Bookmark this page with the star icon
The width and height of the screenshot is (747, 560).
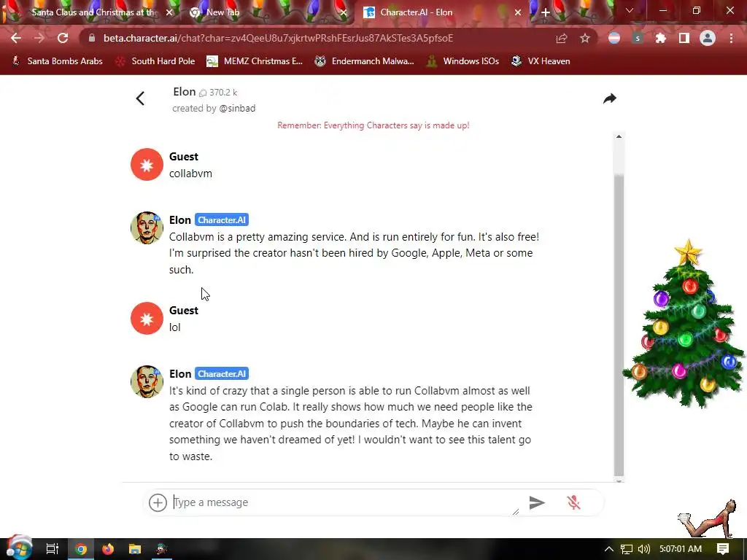tap(585, 38)
